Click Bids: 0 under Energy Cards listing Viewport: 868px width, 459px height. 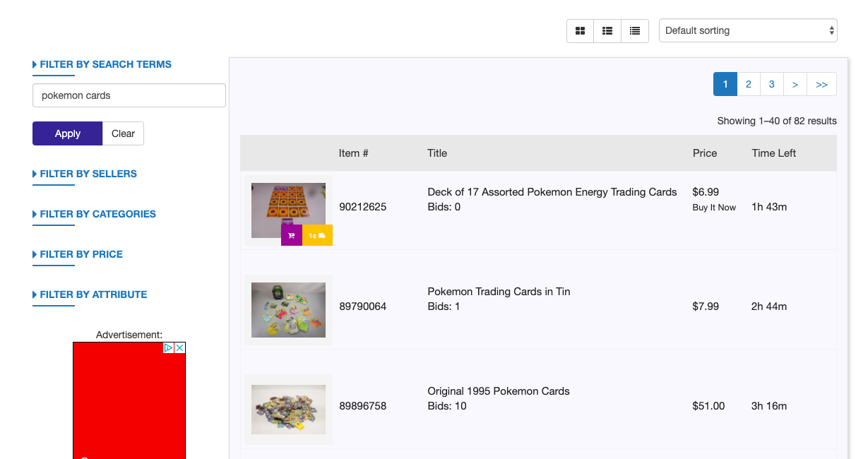click(444, 207)
